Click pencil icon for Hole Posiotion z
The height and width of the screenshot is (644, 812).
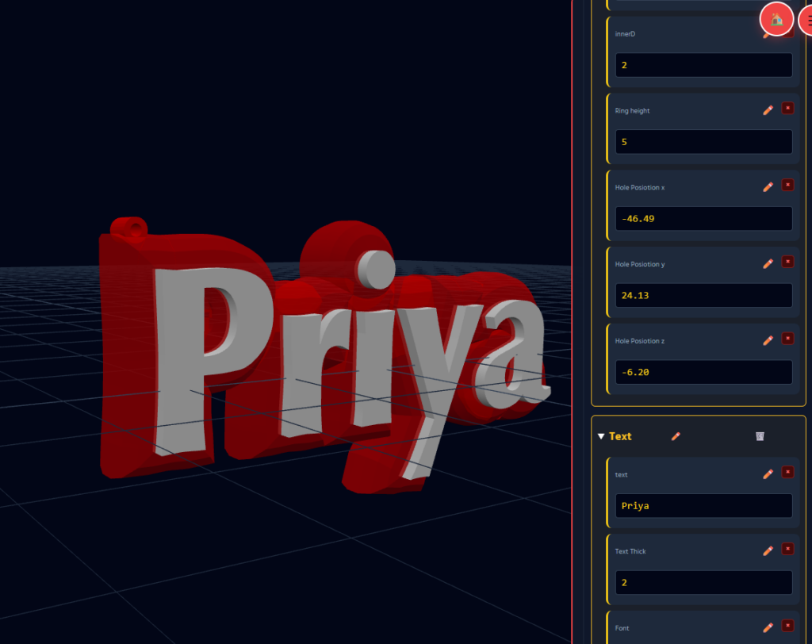(x=768, y=340)
